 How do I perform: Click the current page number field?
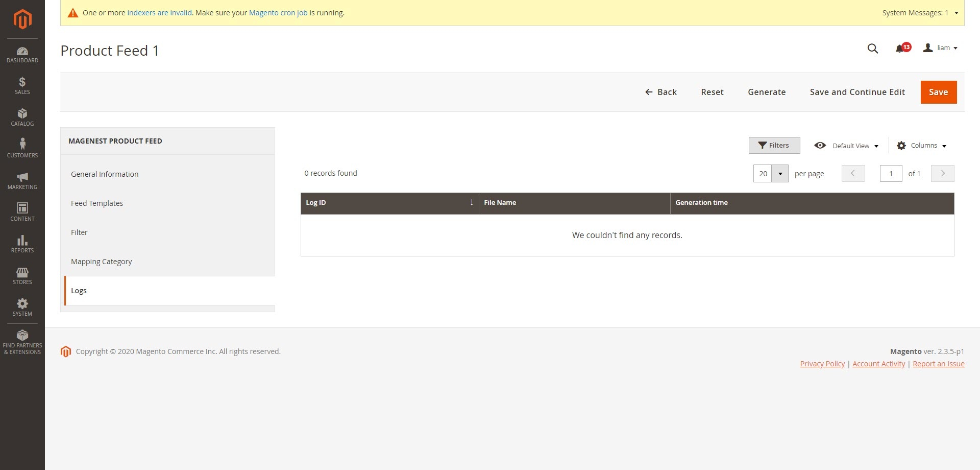click(891, 174)
